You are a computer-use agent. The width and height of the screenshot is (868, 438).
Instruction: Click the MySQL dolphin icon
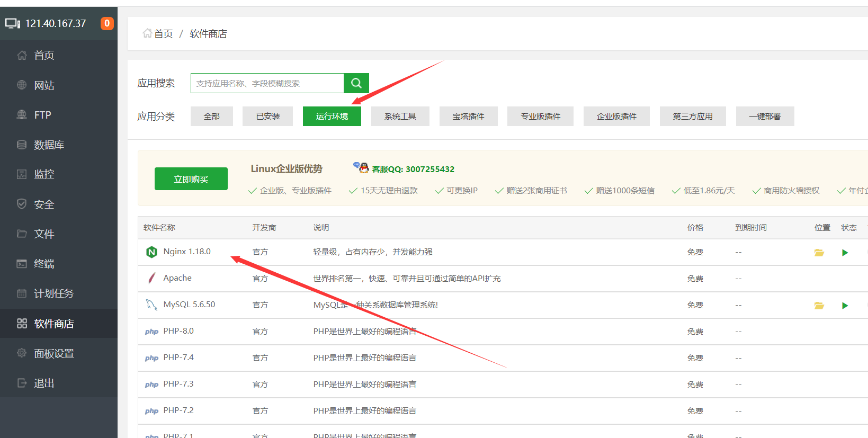pos(151,305)
